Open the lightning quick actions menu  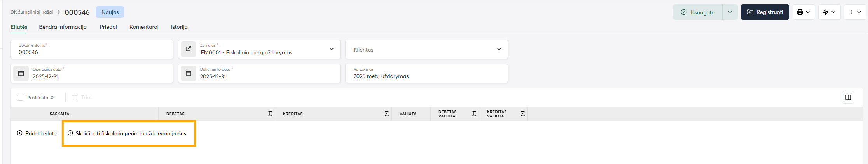829,12
